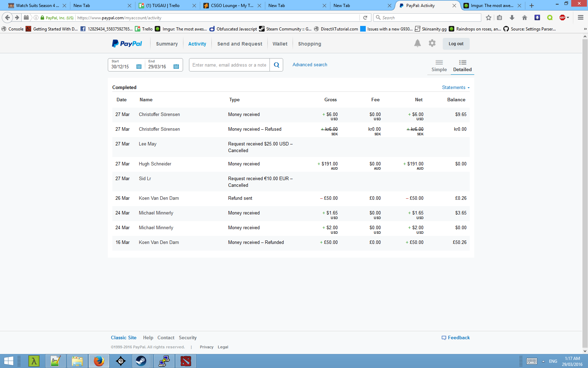Open the Adblock Plus dropdown
This screenshot has height=368, width=588.
(568, 18)
